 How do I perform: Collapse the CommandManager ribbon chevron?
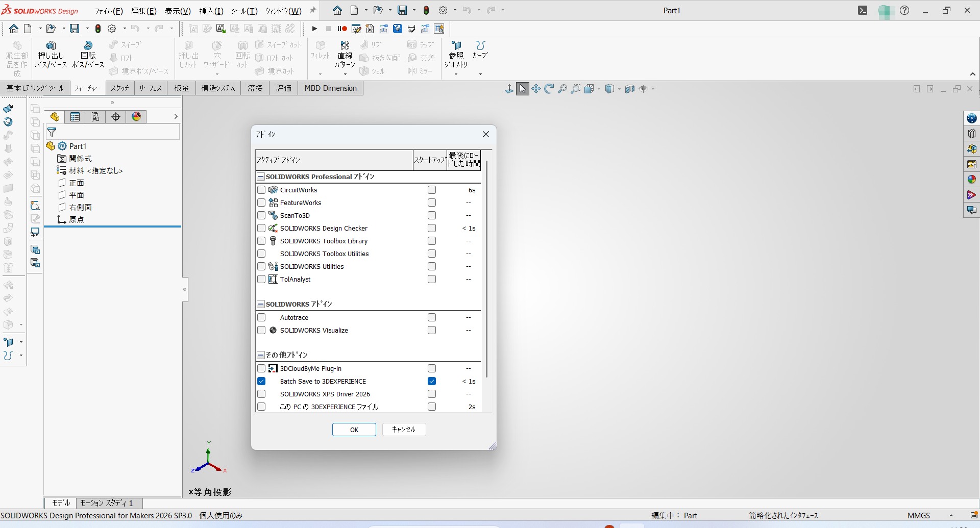[973, 74]
